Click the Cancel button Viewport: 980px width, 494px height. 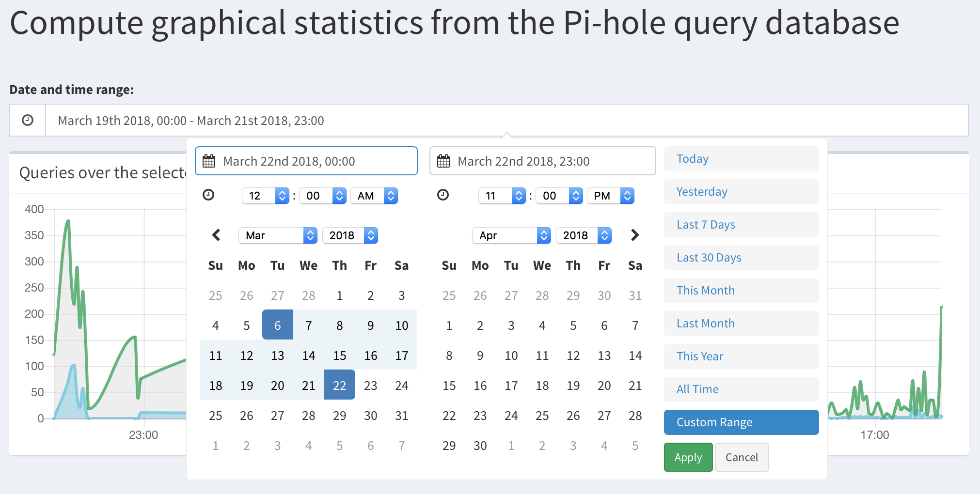coord(742,457)
